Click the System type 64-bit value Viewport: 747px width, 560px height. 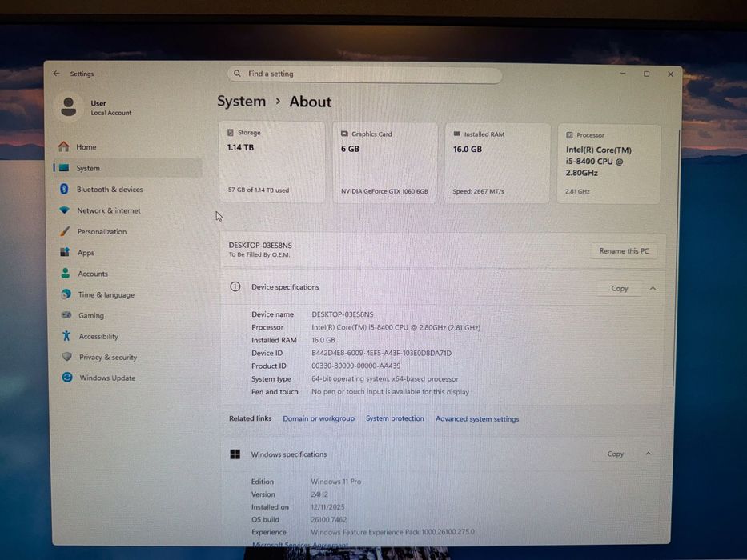(x=385, y=378)
